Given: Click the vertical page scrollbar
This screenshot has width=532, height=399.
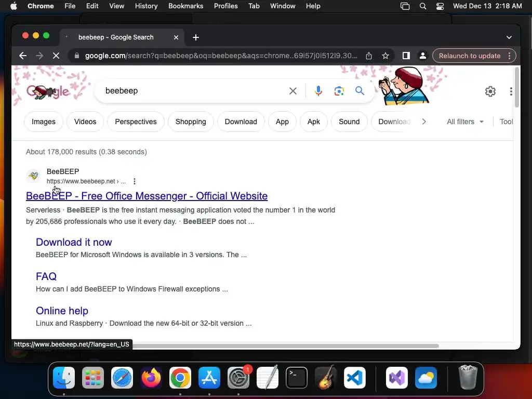Looking at the screenshot, I should 516,88.
